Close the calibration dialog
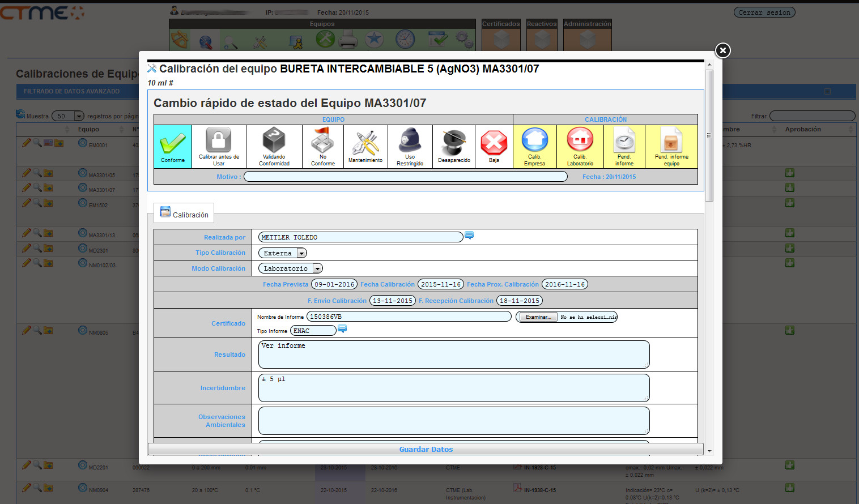Viewport: 859px width, 504px height. (722, 50)
